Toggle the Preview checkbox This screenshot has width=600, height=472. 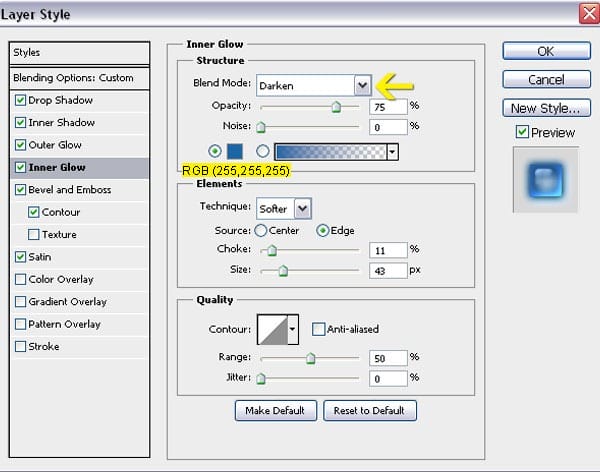coord(522,132)
